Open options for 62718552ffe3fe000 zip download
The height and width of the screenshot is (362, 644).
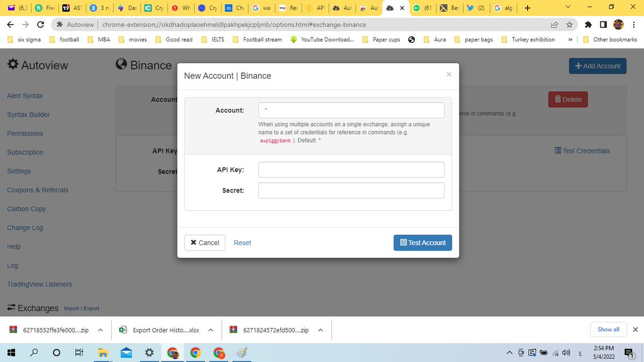coord(100,330)
